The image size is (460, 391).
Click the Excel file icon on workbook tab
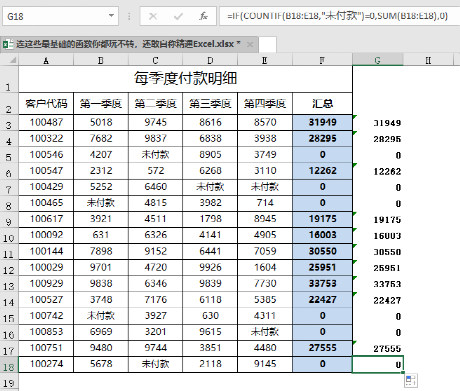point(8,44)
